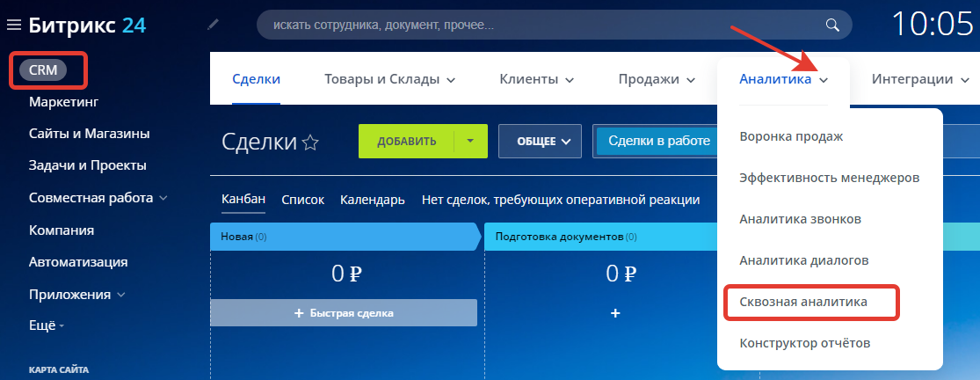Expand Приложения menu
This screenshot has height=380, width=980.
[x=76, y=295]
